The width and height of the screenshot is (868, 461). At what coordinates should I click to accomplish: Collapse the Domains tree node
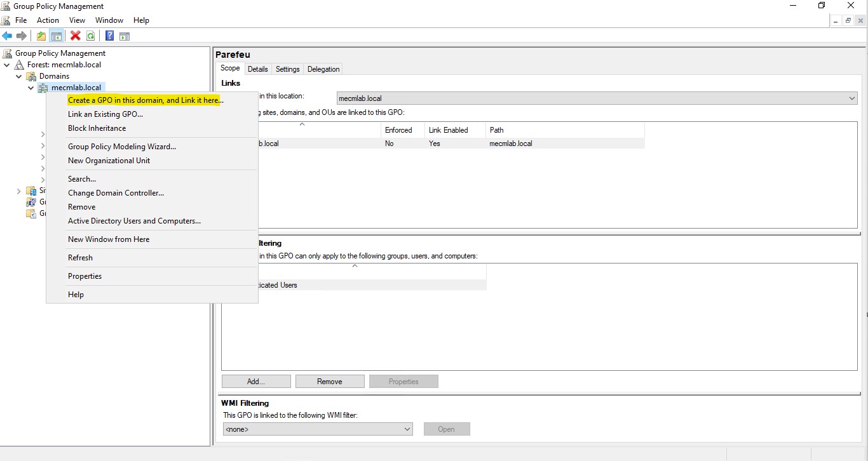(18, 76)
